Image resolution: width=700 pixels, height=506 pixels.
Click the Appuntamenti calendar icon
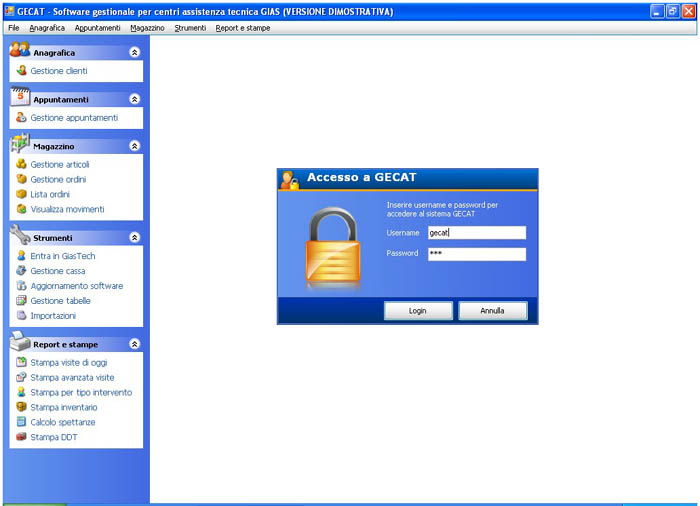[x=20, y=96]
